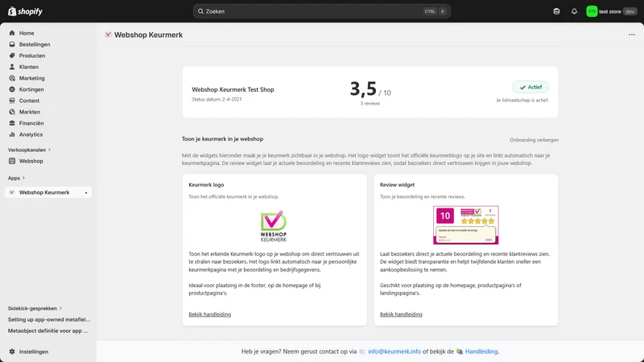Click the Markten globe icon

tap(12, 112)
